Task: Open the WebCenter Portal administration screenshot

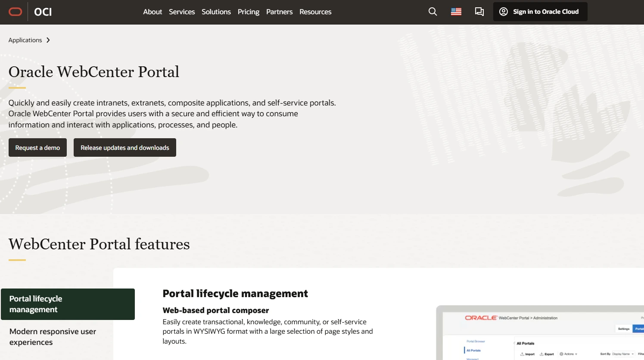Action: pos(540,333)
